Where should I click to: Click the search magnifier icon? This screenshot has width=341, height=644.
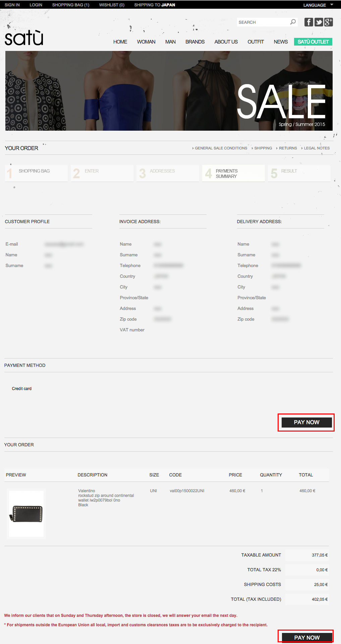293,22
